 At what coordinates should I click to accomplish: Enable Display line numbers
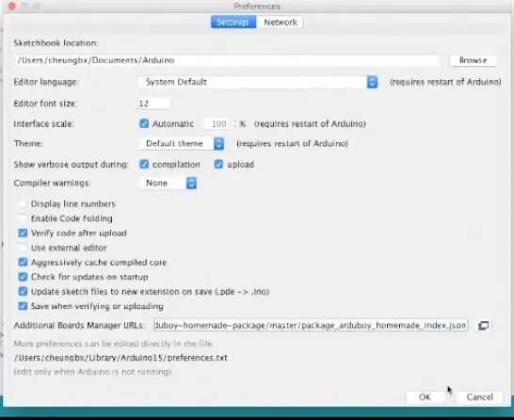pos(23,204)
